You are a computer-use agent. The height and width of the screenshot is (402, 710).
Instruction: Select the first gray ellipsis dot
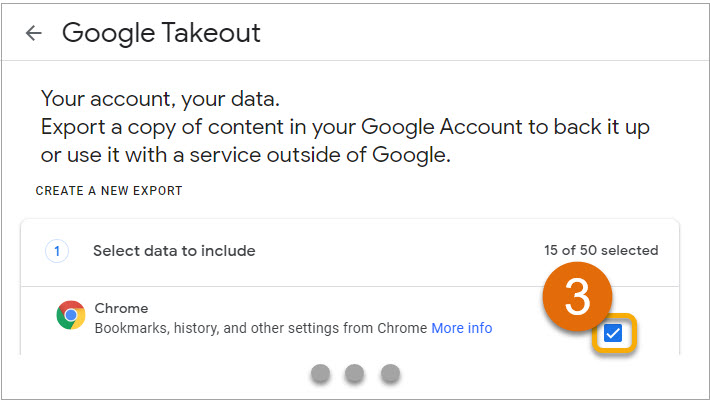point(321,374)
